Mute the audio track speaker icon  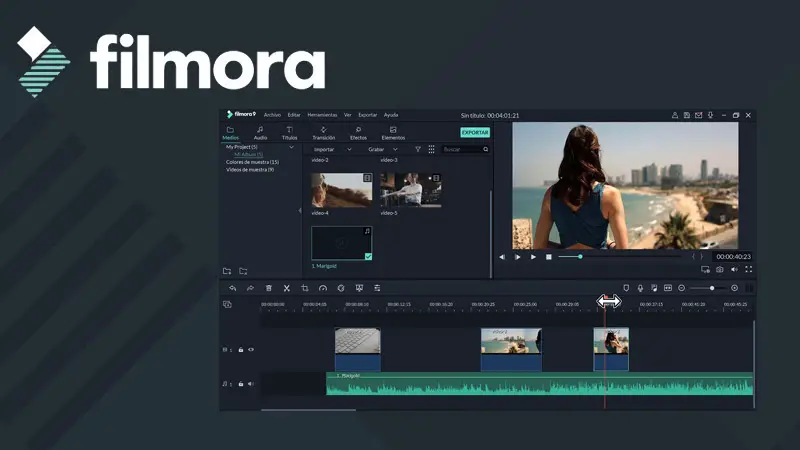coord(250,384)
